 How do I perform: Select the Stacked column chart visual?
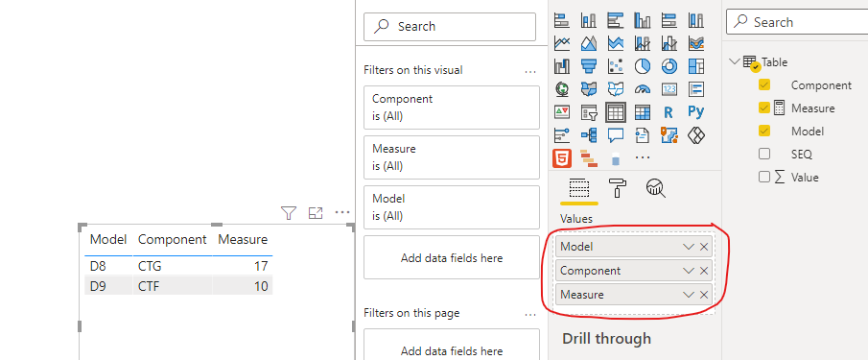589,21
